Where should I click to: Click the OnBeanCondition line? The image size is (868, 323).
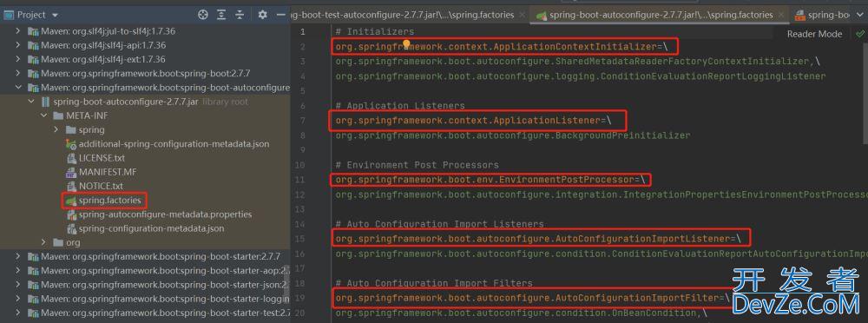coord(522,313)
